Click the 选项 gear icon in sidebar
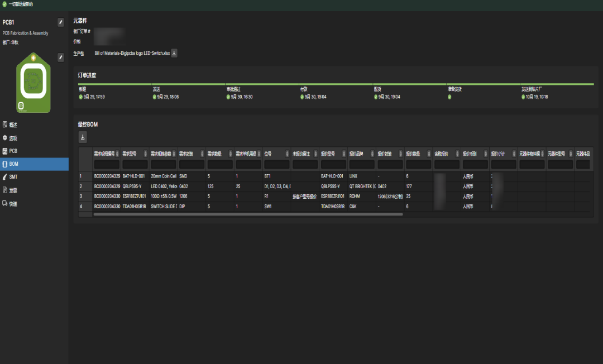Viewport: 603px width, 364px height. (x=5, y=137)
